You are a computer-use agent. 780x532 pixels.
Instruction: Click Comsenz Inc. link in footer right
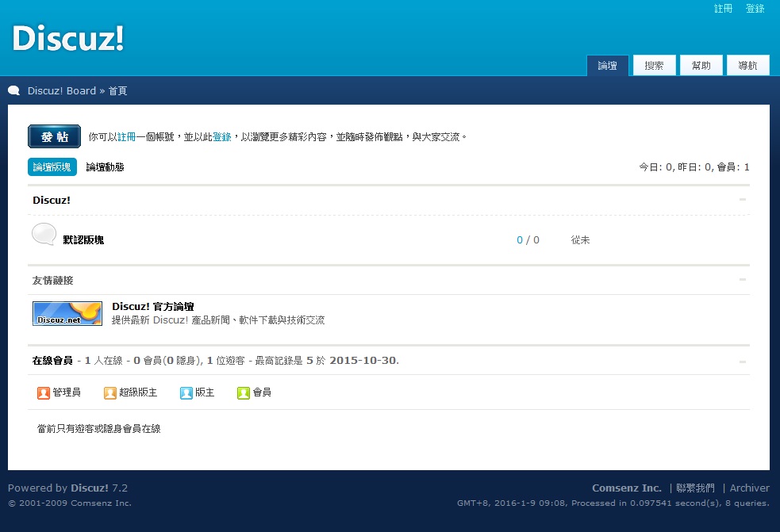coord(627,488)
